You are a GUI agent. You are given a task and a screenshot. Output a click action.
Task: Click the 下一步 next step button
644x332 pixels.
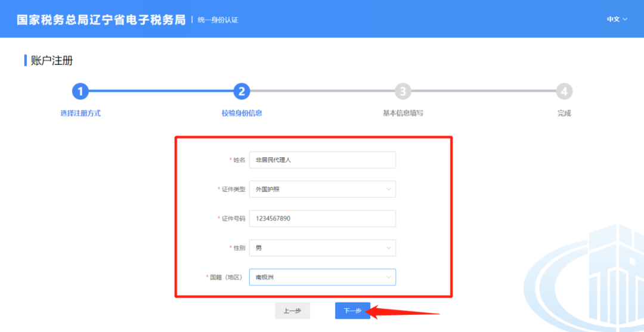pos(352,311)
